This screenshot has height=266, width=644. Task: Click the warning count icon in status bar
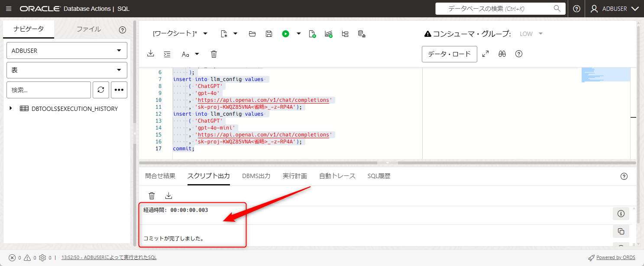[x=27, y=258]
